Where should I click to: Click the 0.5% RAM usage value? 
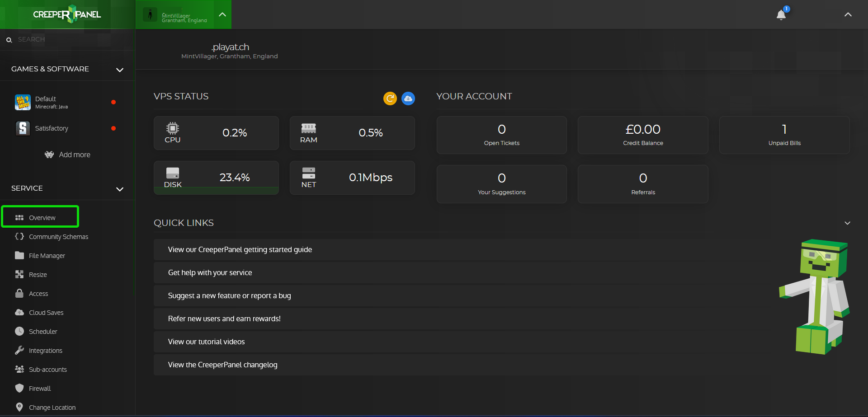coord(371,133)
